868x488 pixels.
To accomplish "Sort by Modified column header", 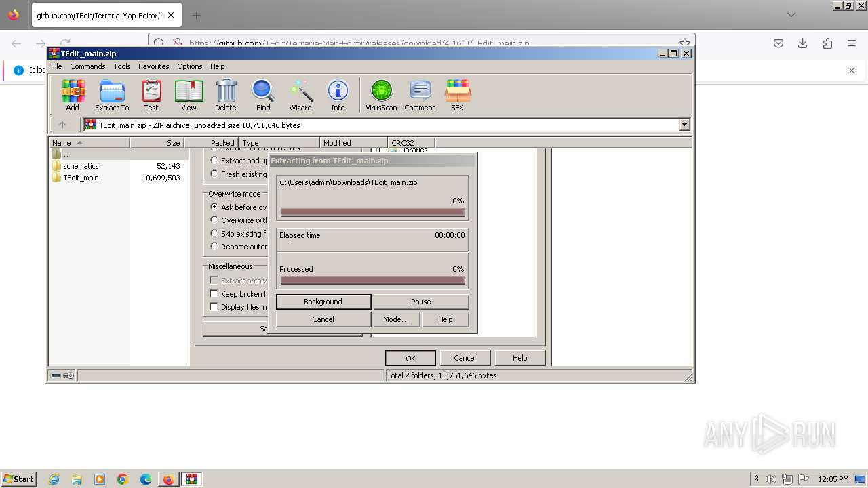I will pos(353,142).
